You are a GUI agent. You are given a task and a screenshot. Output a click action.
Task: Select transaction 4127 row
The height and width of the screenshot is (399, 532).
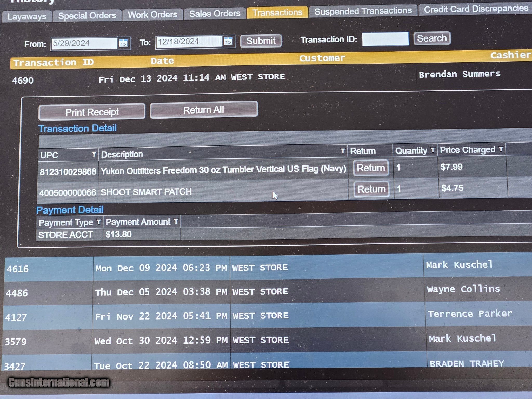(x=268, y=315)
